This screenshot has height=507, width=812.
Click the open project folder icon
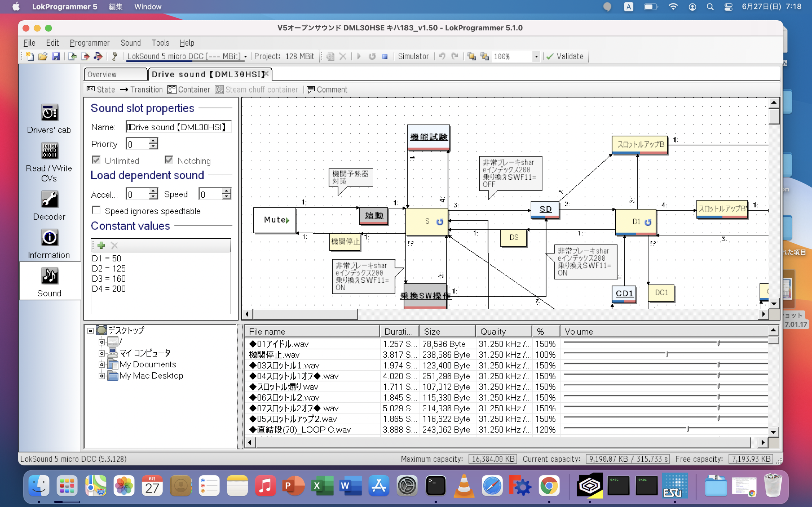pos(43,56)
